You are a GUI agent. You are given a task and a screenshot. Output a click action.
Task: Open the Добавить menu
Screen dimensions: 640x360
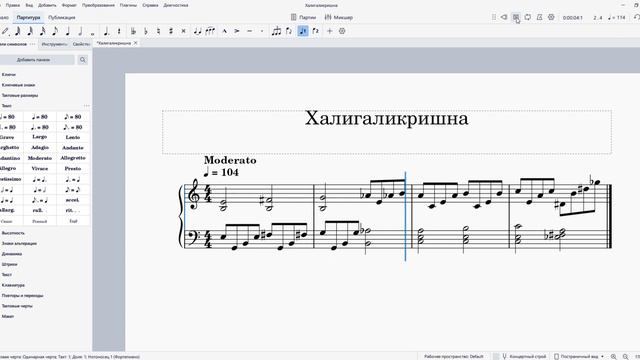tap(47, 5)
